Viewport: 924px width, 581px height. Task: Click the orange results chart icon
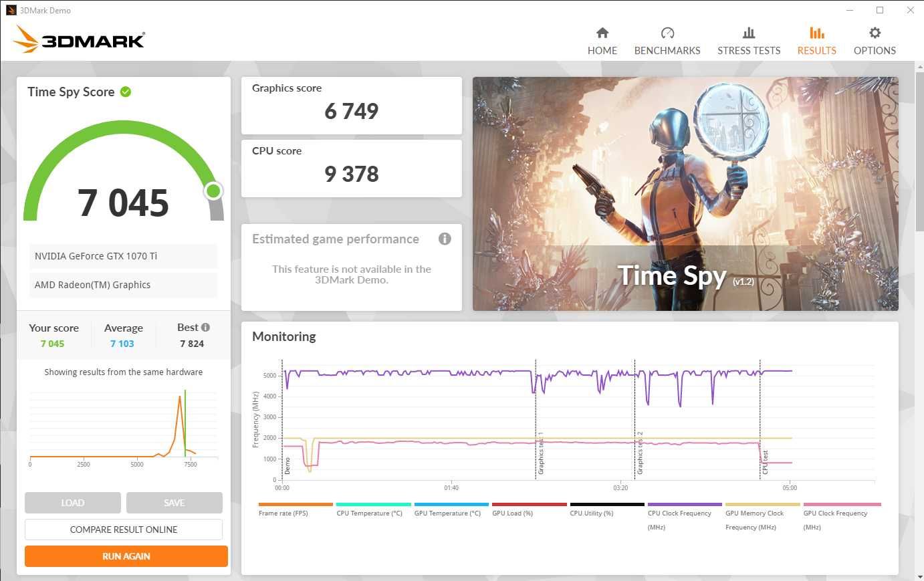click(816, 33)
